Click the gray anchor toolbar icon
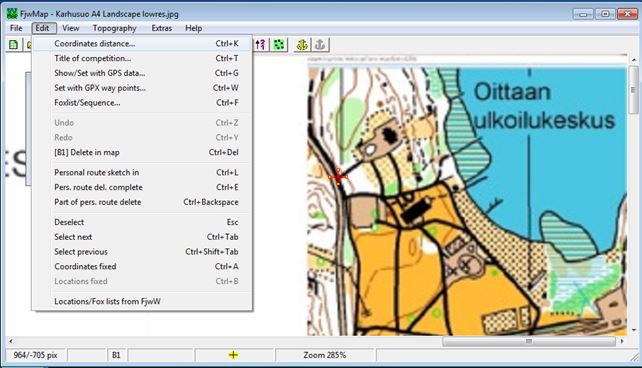642x368 pixels. (320, 45)
